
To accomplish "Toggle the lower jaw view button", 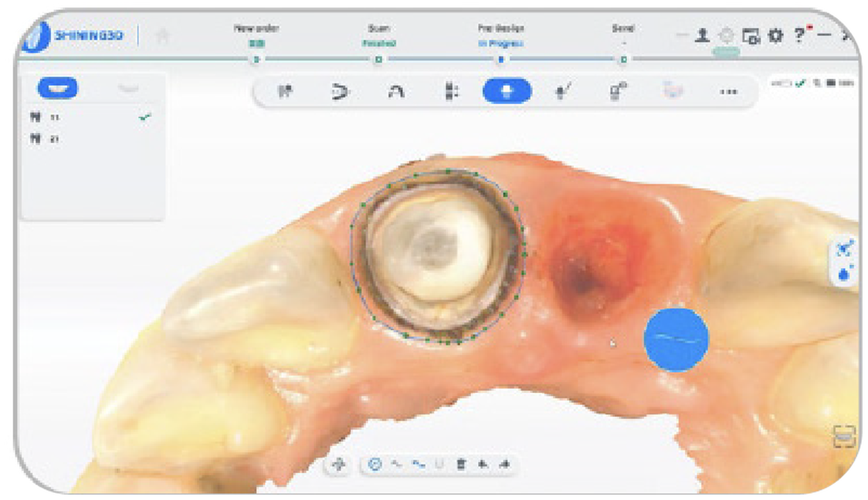I will point(128,88).
